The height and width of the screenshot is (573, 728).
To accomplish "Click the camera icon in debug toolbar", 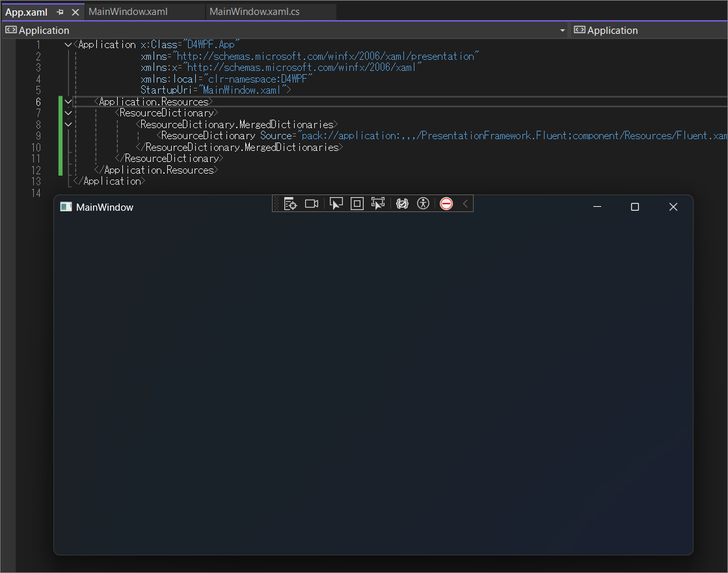I will coord(312,204).
